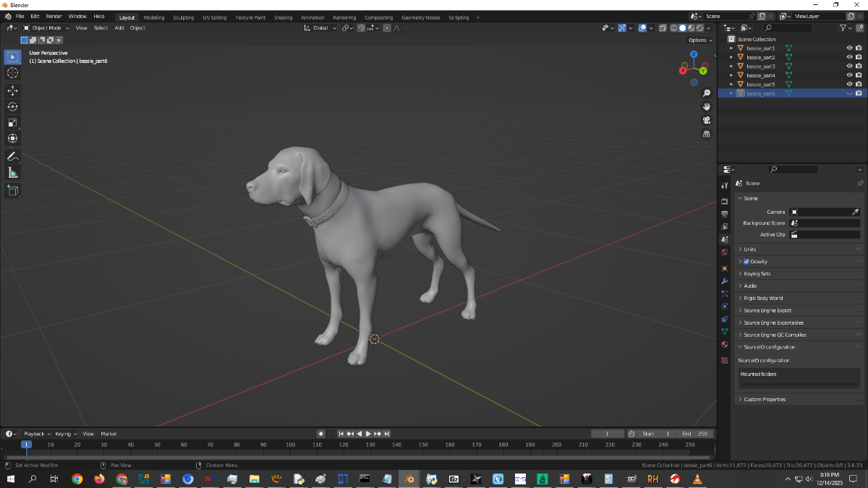This screenshot has width=868, height=488.
Task: Click the Options button in the viewport
Action: tap(699, 40)
